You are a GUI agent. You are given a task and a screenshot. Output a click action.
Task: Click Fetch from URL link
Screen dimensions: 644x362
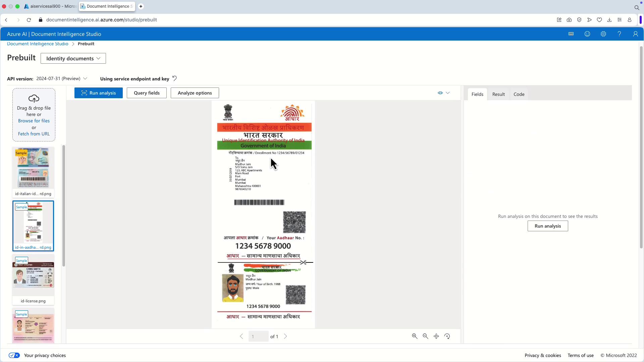(34, 134)
